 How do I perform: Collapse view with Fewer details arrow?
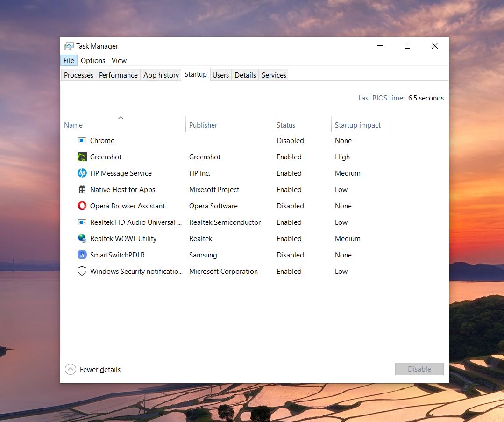[x=71, y=369]
